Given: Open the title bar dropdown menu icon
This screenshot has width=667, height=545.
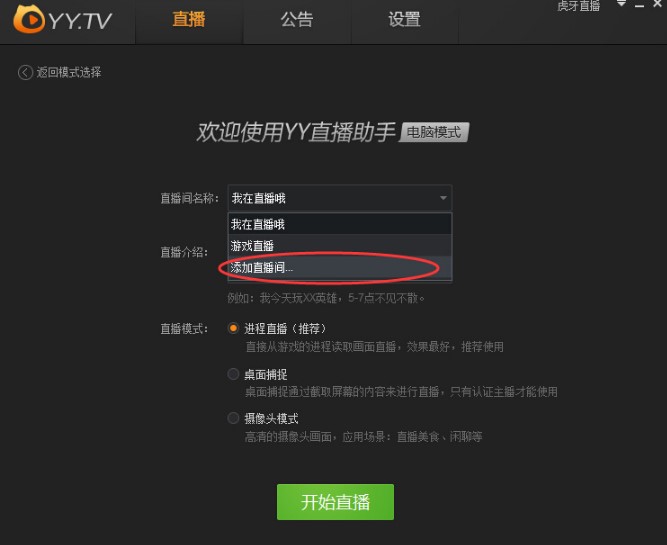Looking at the screenshot, I should [x=621, y=4].
